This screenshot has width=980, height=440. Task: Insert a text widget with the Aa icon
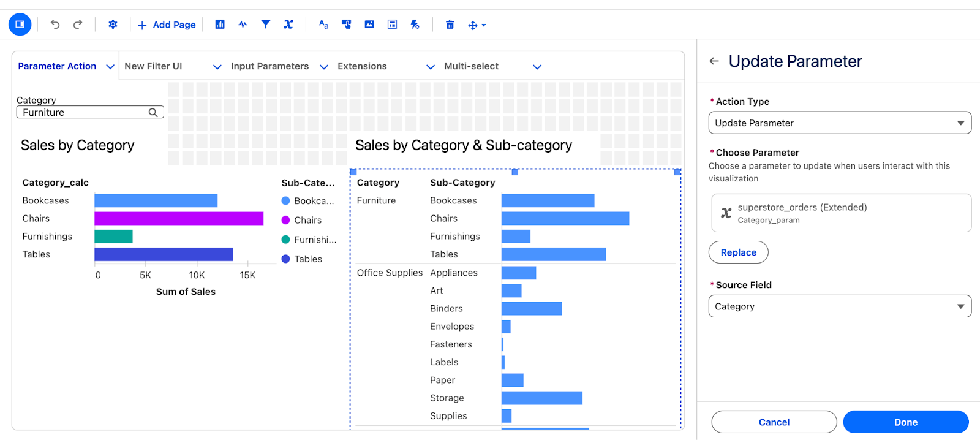(x=323, y=25)
